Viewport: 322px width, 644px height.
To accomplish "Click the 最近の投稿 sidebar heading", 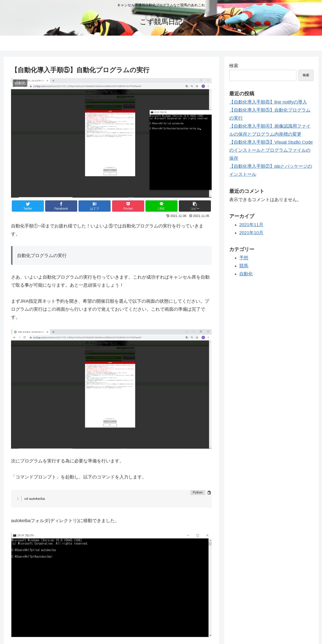I will [x=242, y=94].
